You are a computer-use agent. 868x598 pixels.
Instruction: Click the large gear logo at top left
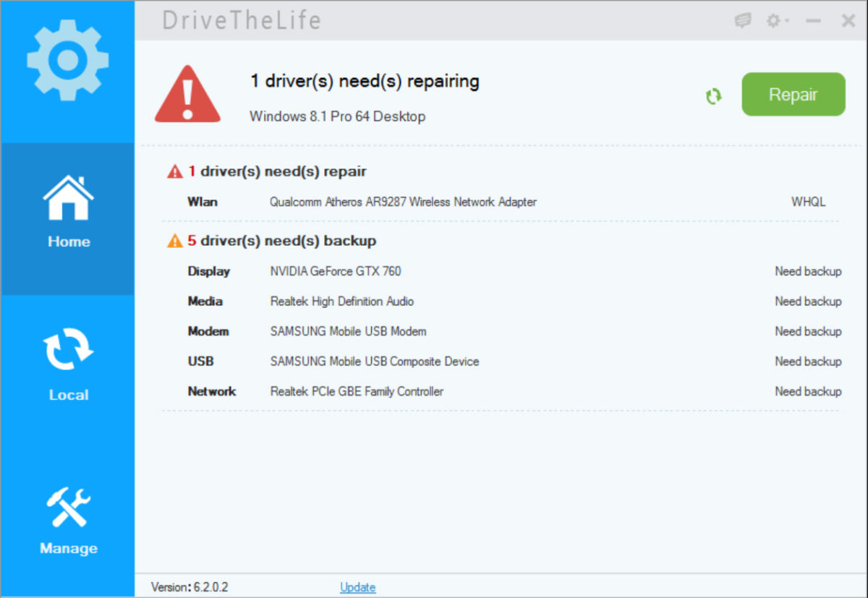tap(67, 59)
